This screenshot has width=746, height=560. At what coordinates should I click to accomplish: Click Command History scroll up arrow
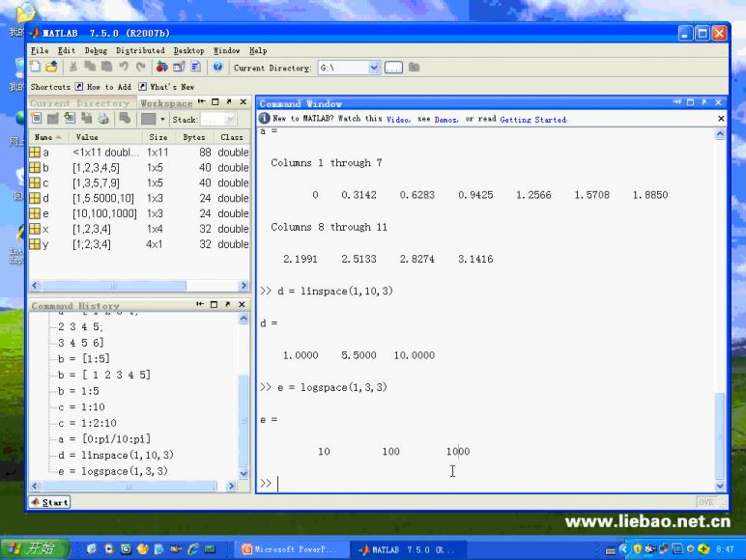(x=244, y=318)
